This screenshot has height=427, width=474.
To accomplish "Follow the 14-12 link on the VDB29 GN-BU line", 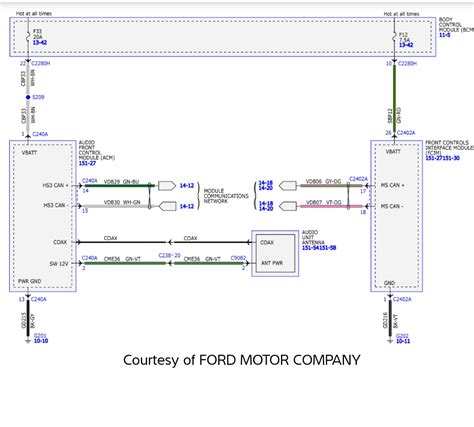I will pyautogui.click(x=187, y=186).
